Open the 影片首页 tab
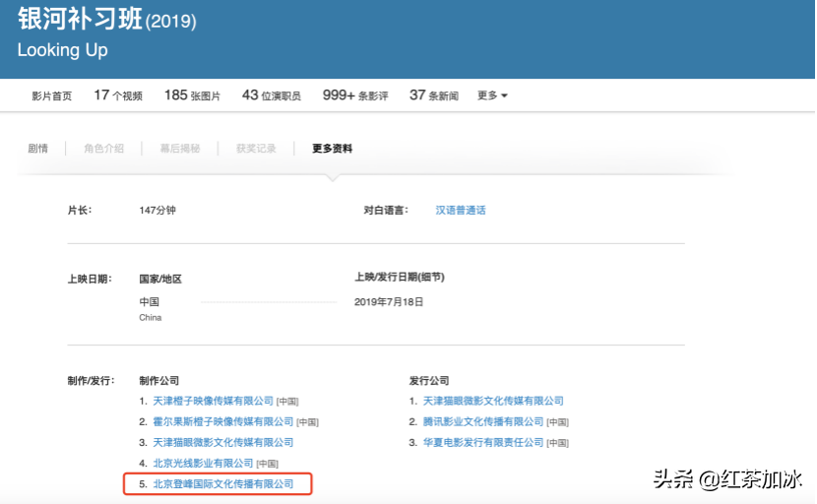The height and width of the screenshot is (504, 817). (x=51, y=95)
